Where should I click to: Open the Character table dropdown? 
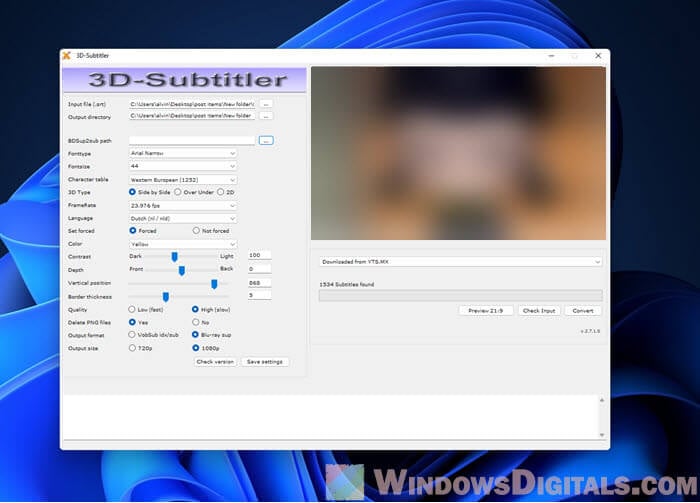pyautogui.click(x=183, y=179)
